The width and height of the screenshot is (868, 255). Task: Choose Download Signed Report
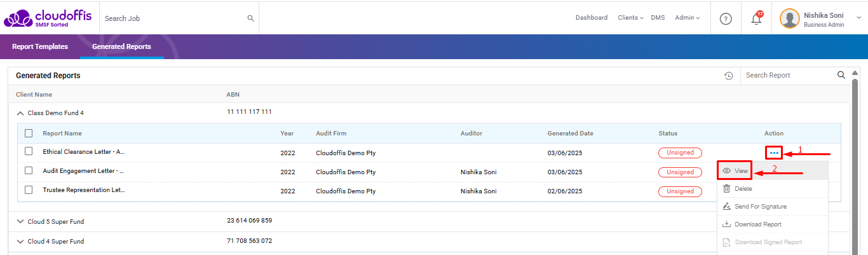click(772, 242)
